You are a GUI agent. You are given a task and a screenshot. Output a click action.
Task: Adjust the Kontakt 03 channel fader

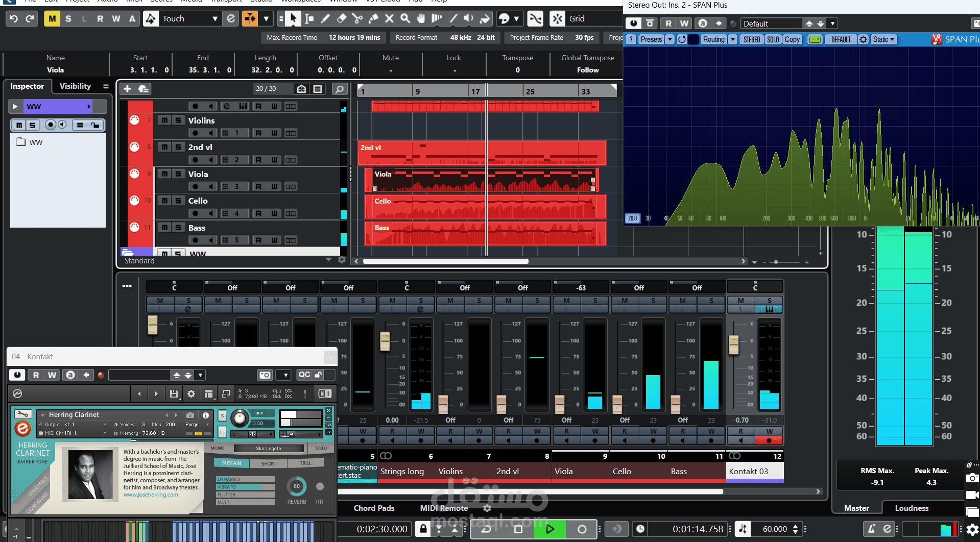734,345
